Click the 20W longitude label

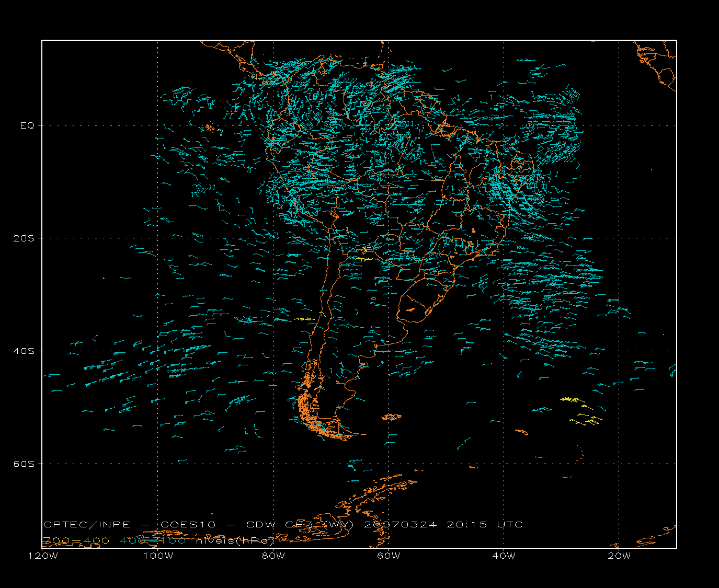tap(619, 556)
